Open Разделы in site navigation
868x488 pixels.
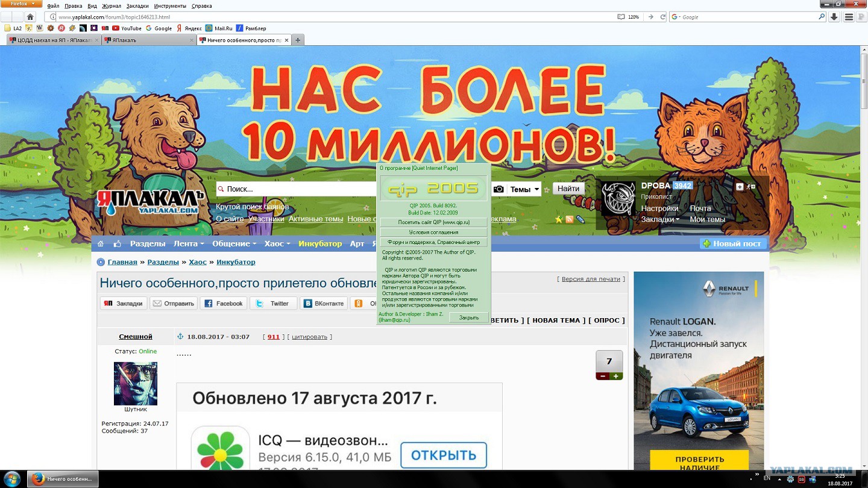[x=148, y=243]
